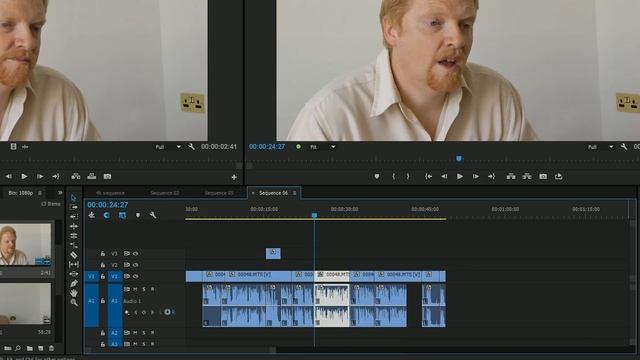The width and height of the screenshot is (640, 360).
Task: Click Insert button in Source monitor
Action: 76,176
